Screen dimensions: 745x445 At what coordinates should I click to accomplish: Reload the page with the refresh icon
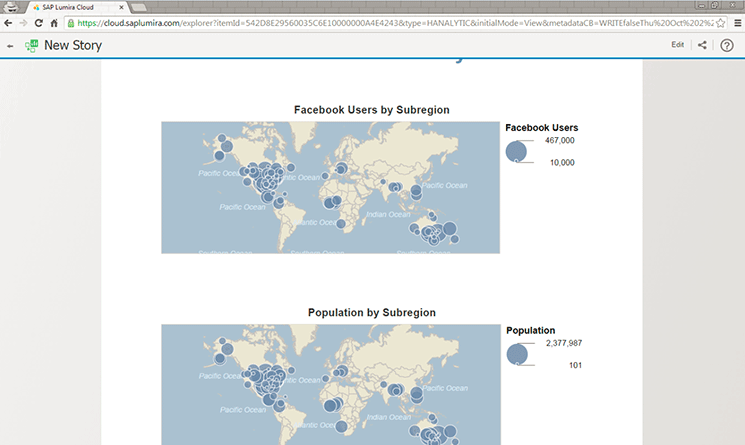click(x=39, y=23)
